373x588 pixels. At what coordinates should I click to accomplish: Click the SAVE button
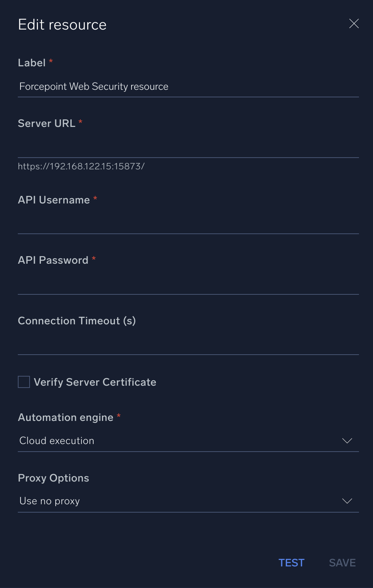coord(342,563)
